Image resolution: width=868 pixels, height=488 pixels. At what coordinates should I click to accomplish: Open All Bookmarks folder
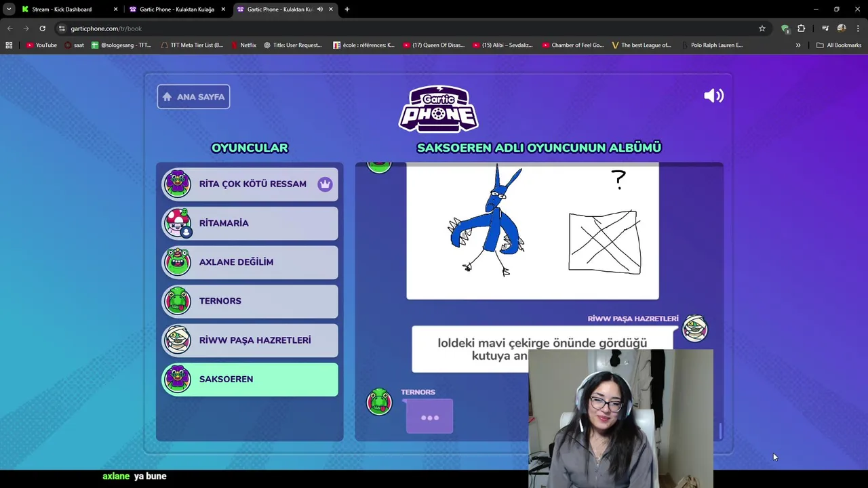pos(840,45)
